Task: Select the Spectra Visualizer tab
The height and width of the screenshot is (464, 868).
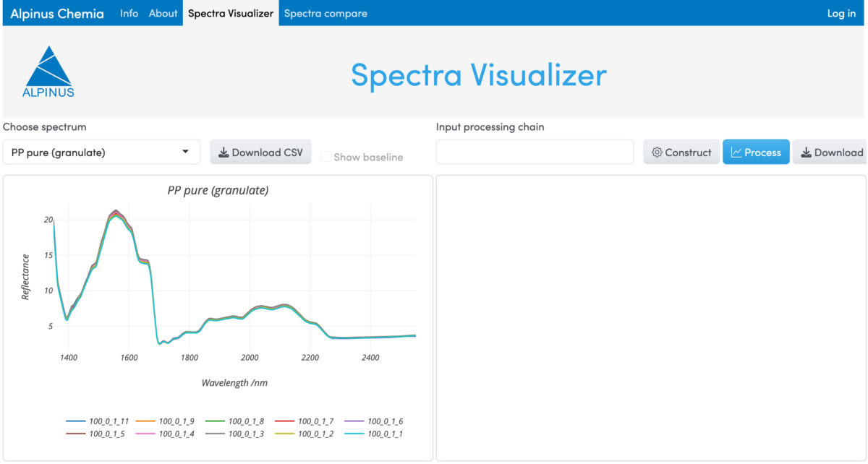Action: (x=231, y=13)
